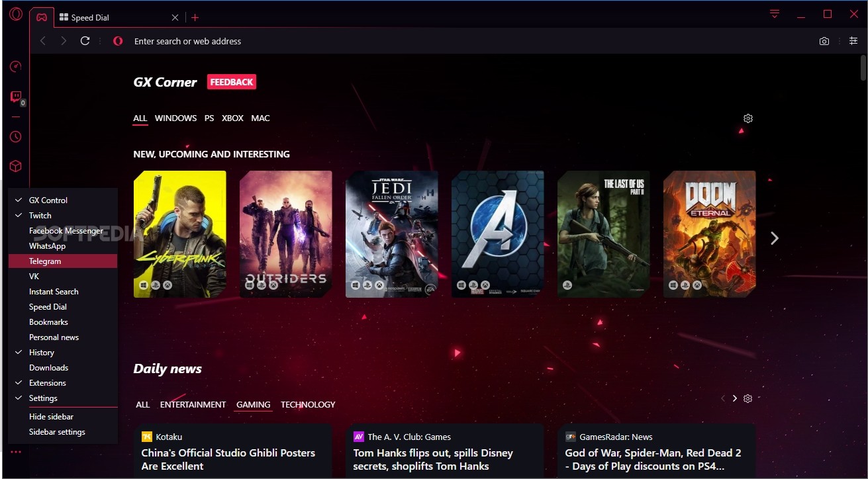Open the Twitch panel from the sidebar
Screen dimensions: 868x479
[15, 97]
